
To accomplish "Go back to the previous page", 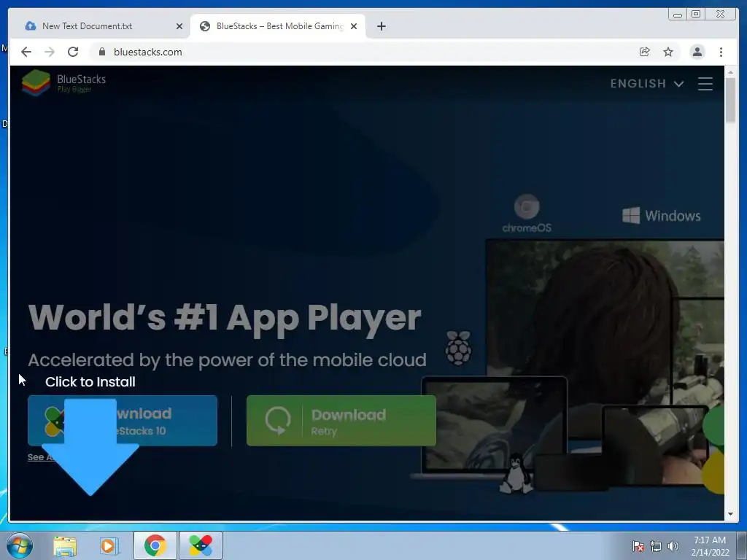I will click(x=26, y=52).
